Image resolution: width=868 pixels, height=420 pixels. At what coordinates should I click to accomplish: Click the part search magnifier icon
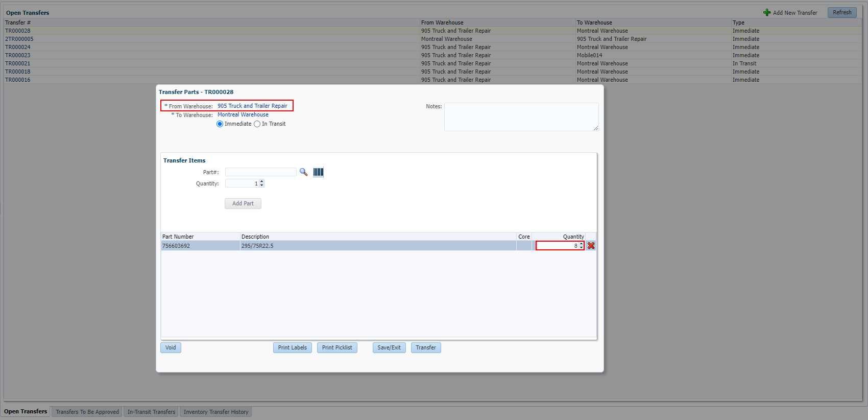coord(303,172)
